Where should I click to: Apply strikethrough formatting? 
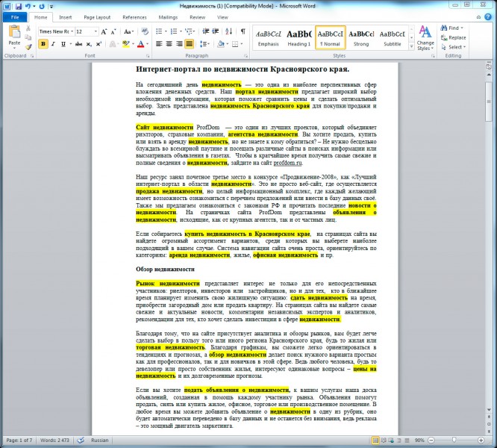(78, 44)
